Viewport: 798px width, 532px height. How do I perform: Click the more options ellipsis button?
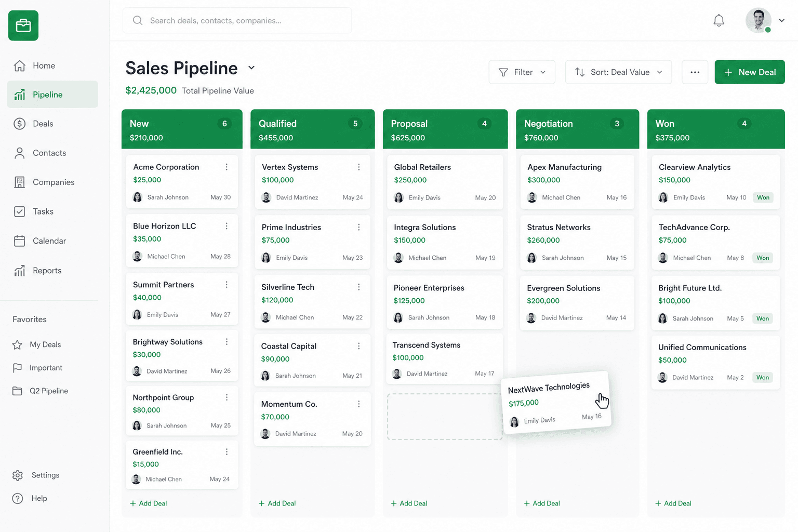click(695, 72)
